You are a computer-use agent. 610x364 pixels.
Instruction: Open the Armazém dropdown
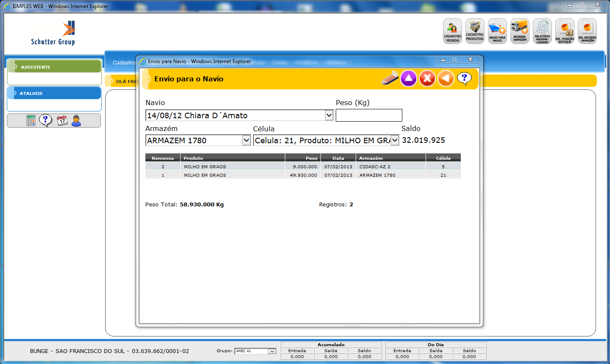coord(246,140)
